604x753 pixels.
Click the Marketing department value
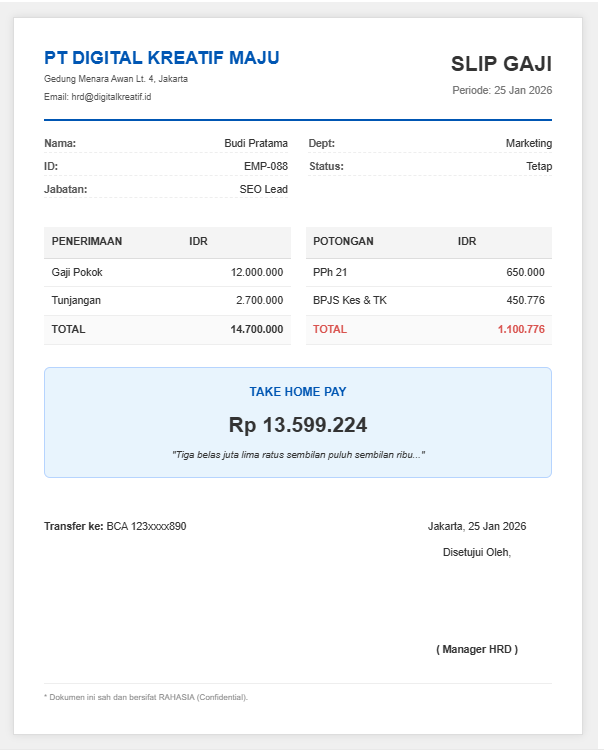click(528, 143)
